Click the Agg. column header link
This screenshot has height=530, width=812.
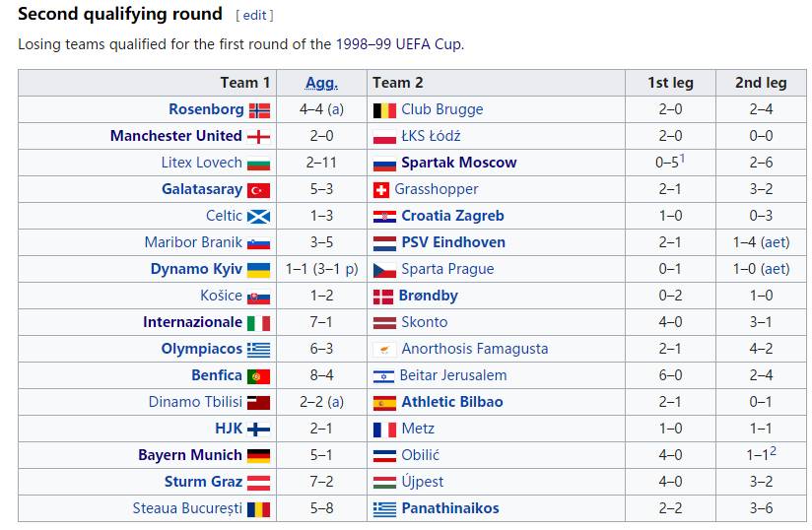(321, 83)
